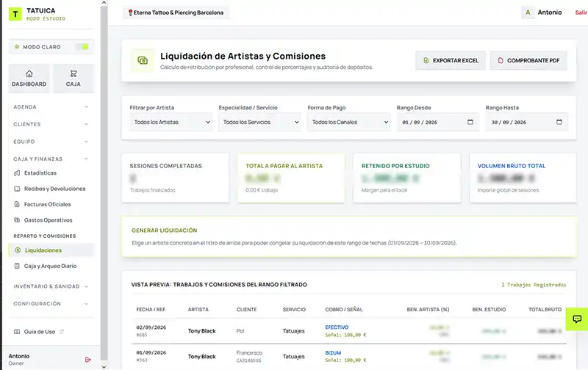588x370 pixels.
Task: Open the Guía de Uso link
Action: (x=39, y=332)
